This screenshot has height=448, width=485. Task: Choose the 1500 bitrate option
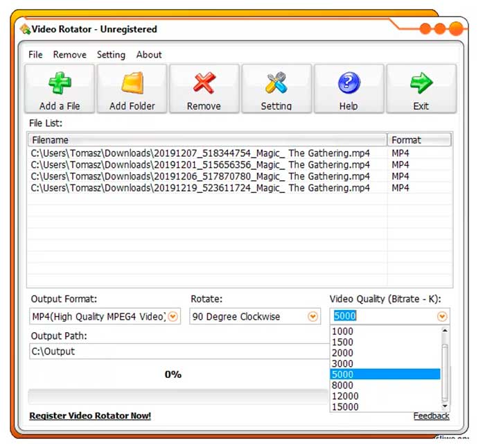(x=342, y=342)
